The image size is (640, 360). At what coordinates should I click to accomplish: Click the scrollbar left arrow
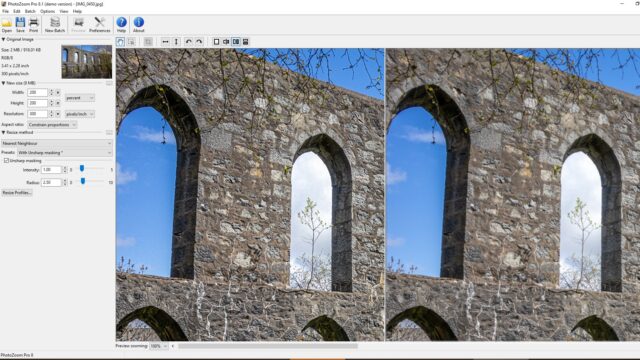173,346
